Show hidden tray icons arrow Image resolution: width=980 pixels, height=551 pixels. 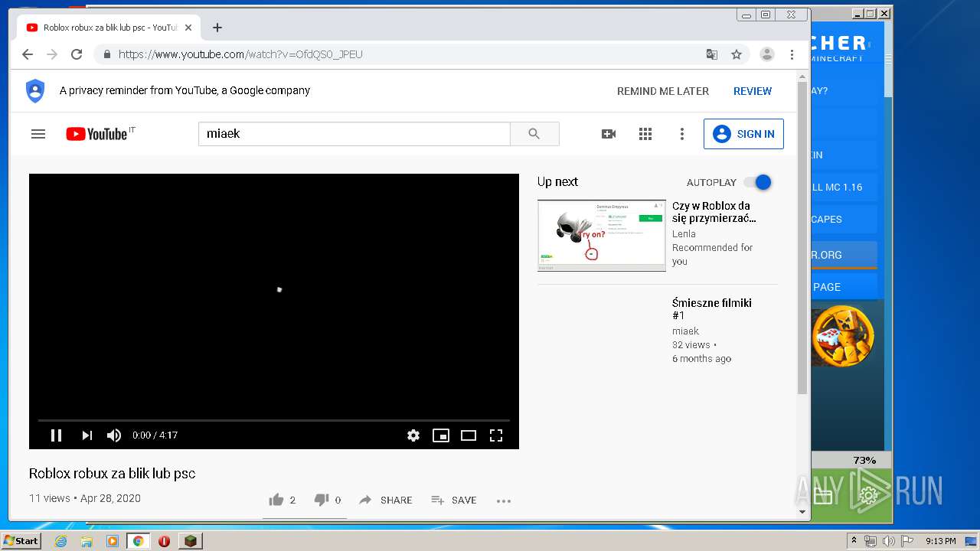(x=854, y=541)
